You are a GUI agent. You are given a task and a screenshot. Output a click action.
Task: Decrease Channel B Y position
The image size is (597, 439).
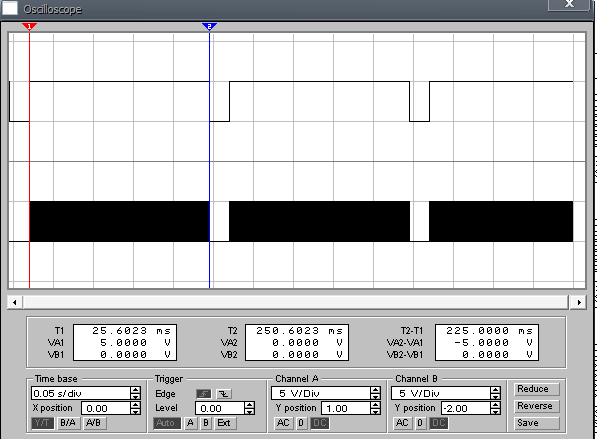(x=495, y=412)
